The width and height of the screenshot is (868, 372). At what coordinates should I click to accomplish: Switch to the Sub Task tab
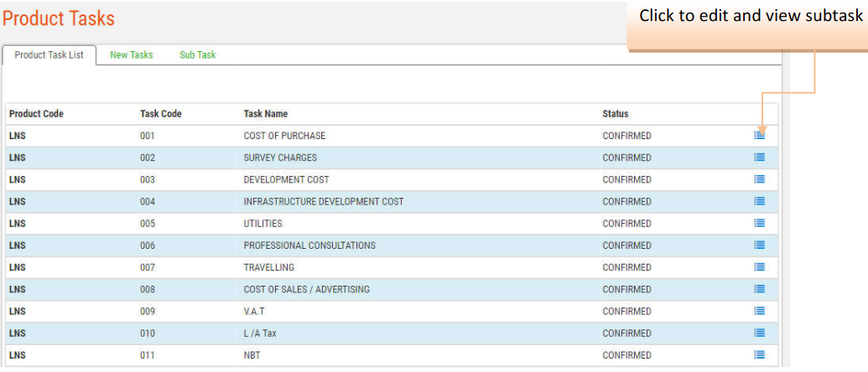click(x=197, y=55)
